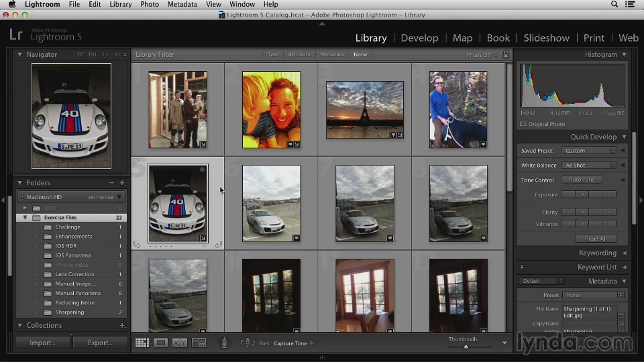Screen dimensions: 644x362
Task: Increase Exposure by one large step
Action: [610, 194]
